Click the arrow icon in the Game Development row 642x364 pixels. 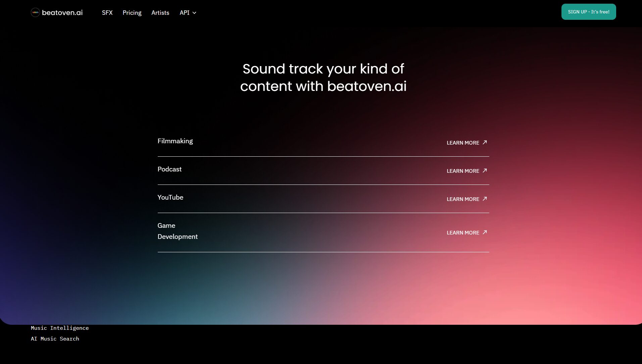coord(485,232)
